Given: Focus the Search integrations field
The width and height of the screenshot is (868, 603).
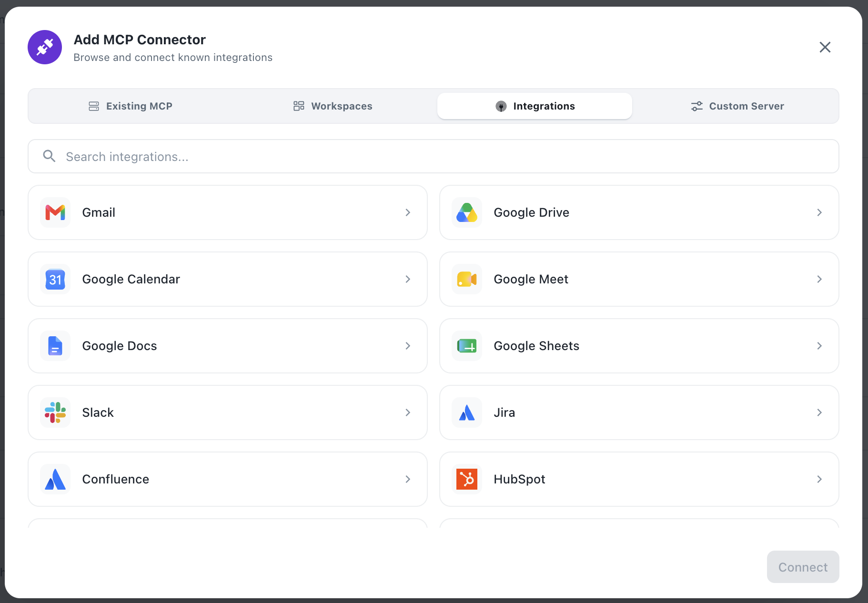Looking at the screenshot, I should pyautogui.click(x=434, y=156).
